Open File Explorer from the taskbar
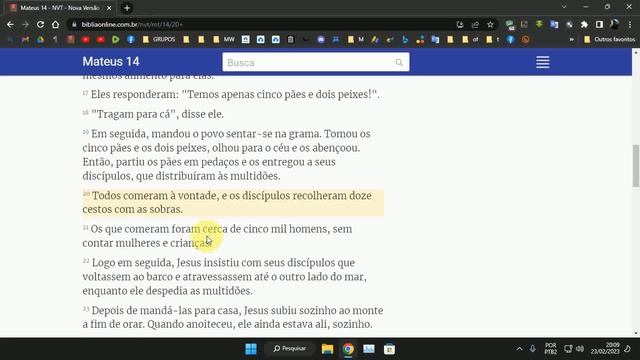The image size is (640, 360). (x=327, y=349)
